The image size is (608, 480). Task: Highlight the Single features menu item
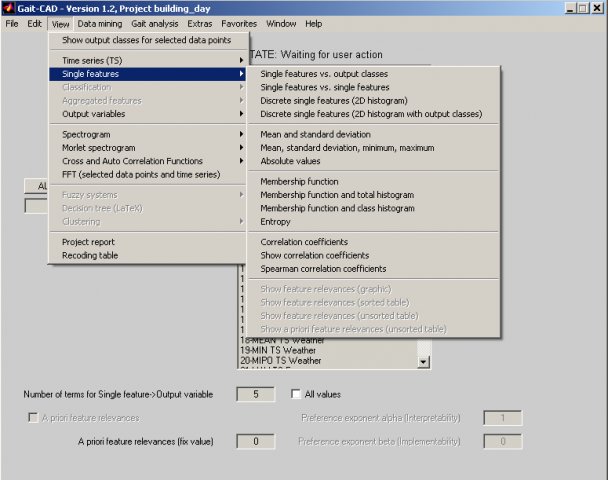pyautogui.click(x=147, y=74)
